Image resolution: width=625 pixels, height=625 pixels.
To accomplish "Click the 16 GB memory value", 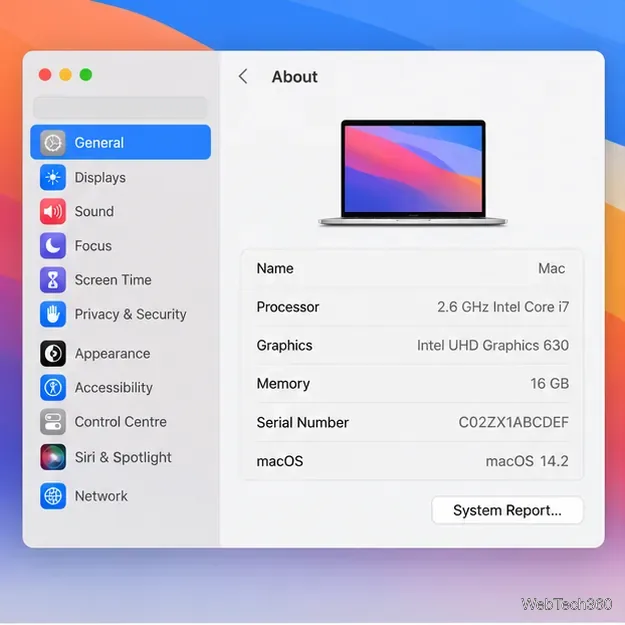I will pyautogui.click(x=549, y=383).
